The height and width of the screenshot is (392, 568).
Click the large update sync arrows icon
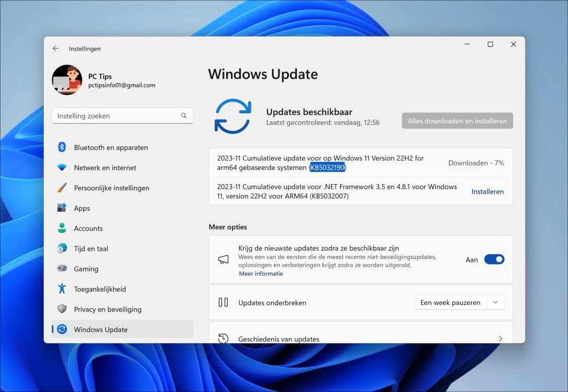(232, 116)
